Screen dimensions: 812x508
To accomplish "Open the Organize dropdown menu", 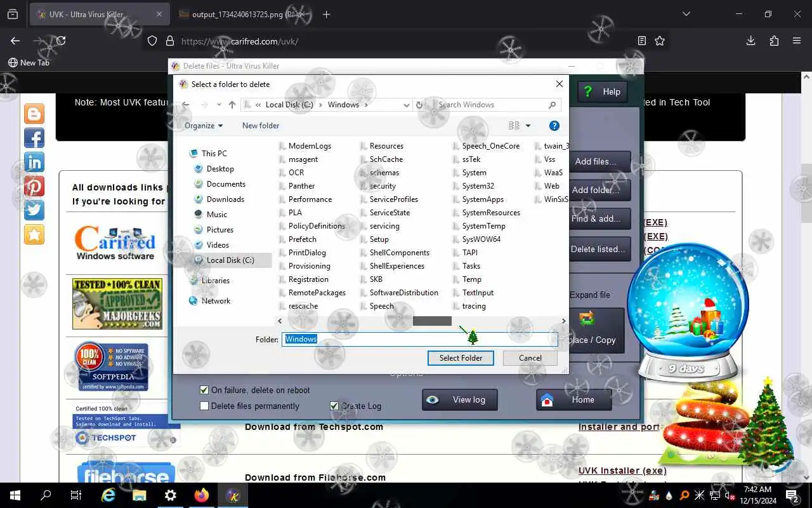I will coord(204,126).
